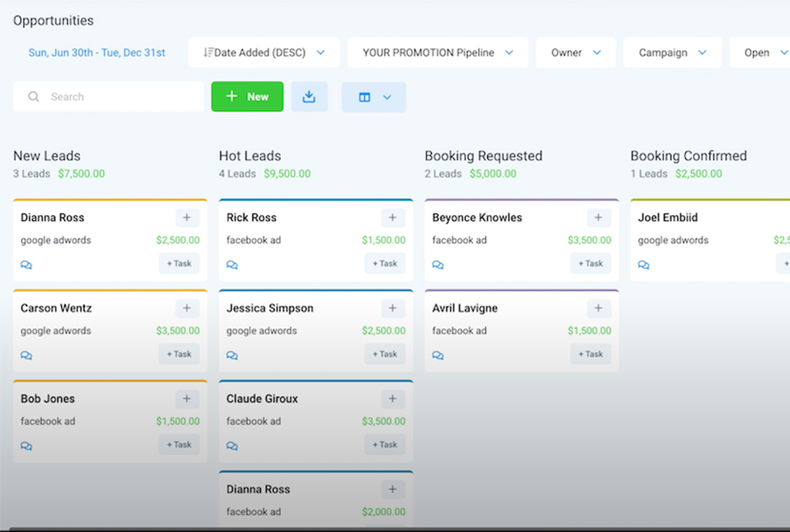Open the board view layout switcher
Image resolution: width=790 pixels, height=532 pixels.
[x=374, y=97]
